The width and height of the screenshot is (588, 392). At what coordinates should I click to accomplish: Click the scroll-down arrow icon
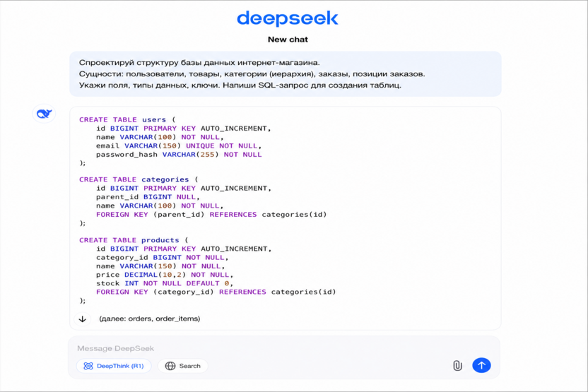point(83,319)
